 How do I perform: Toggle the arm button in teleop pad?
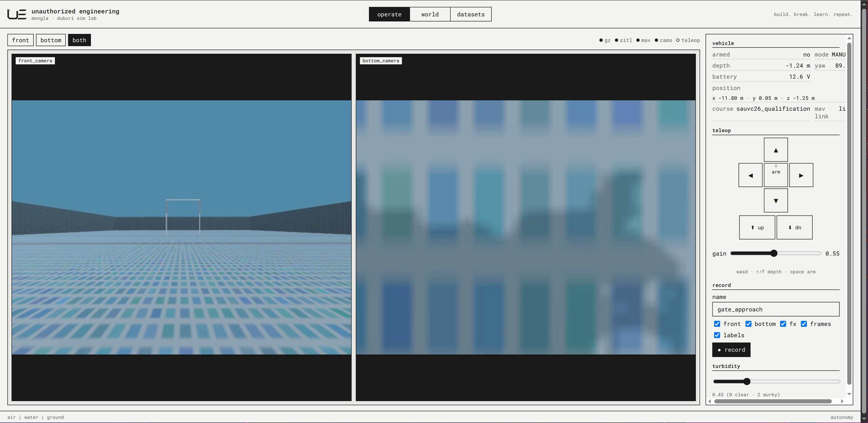pos(776,175)
